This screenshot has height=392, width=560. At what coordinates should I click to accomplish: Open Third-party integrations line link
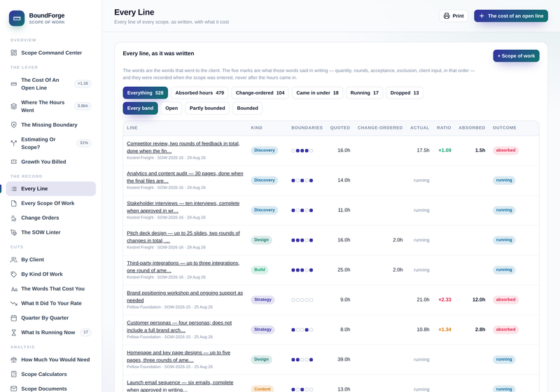click(183, 267)
